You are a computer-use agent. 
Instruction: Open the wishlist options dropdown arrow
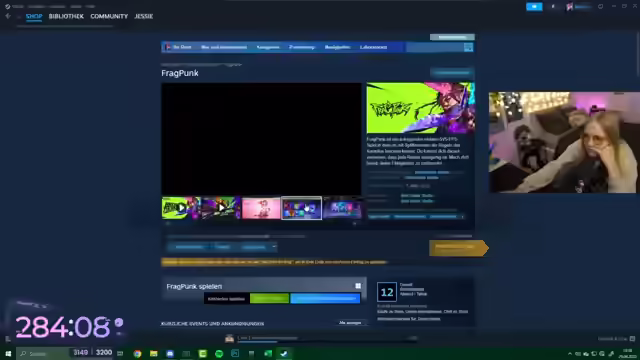click(x=274, y=247)
